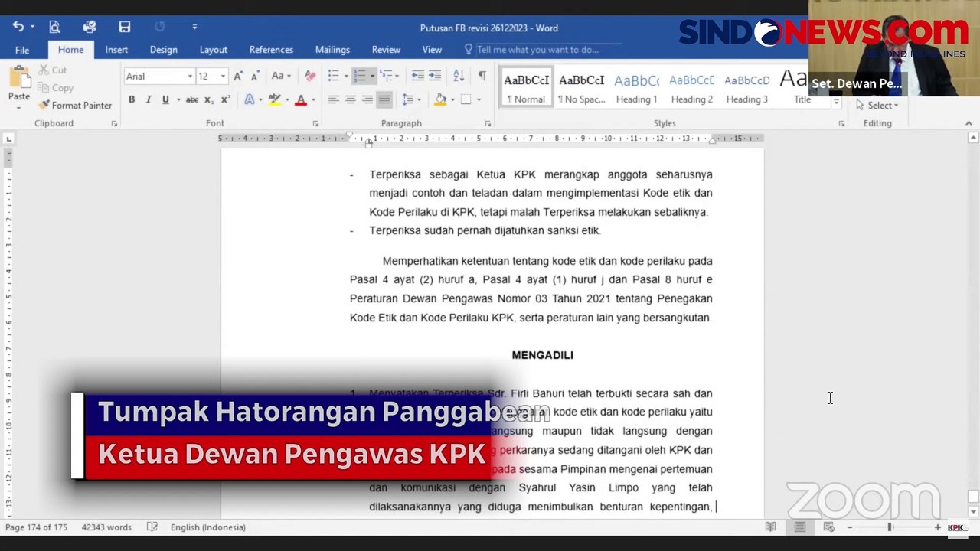Apply the Normal style
The width and height of the screenshot is (980, 551).
tap(526, 86)
